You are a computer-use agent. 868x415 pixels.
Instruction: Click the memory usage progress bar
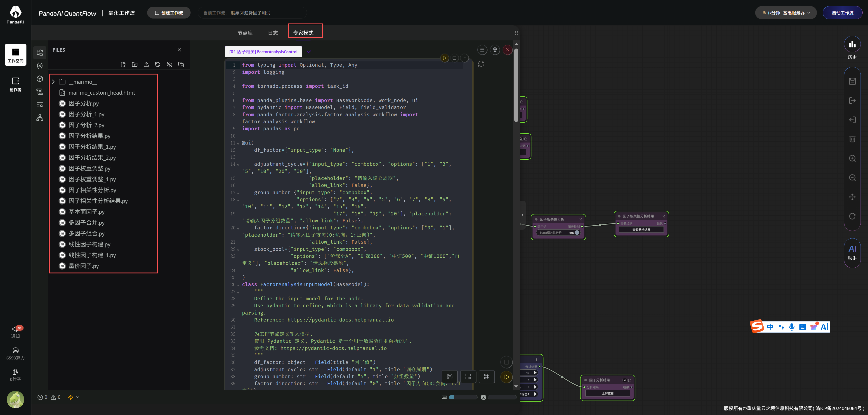click(x=463, y=397)
